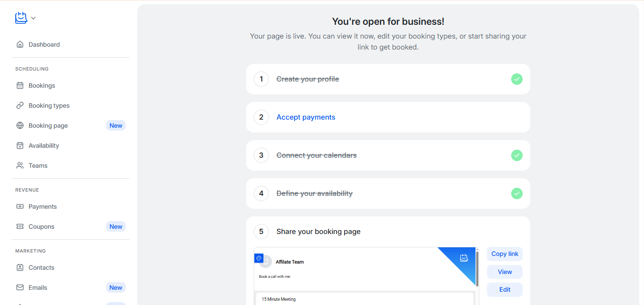644x305 pixels.
Task: Click step number 2 circle
Action: pos(261,117)
